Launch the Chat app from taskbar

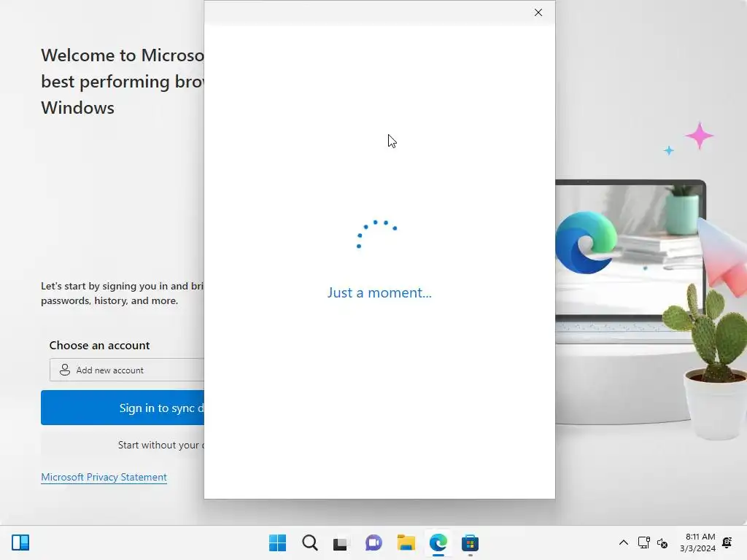click(x=373, y=542)
